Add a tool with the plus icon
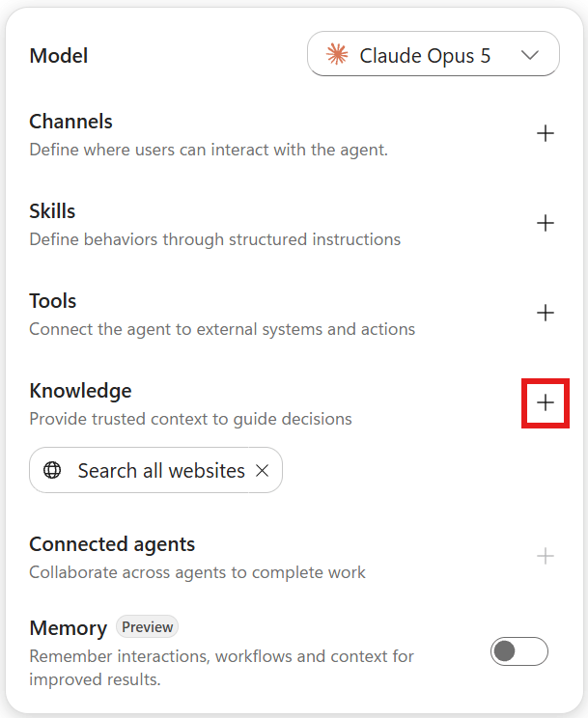 (546, 313)
